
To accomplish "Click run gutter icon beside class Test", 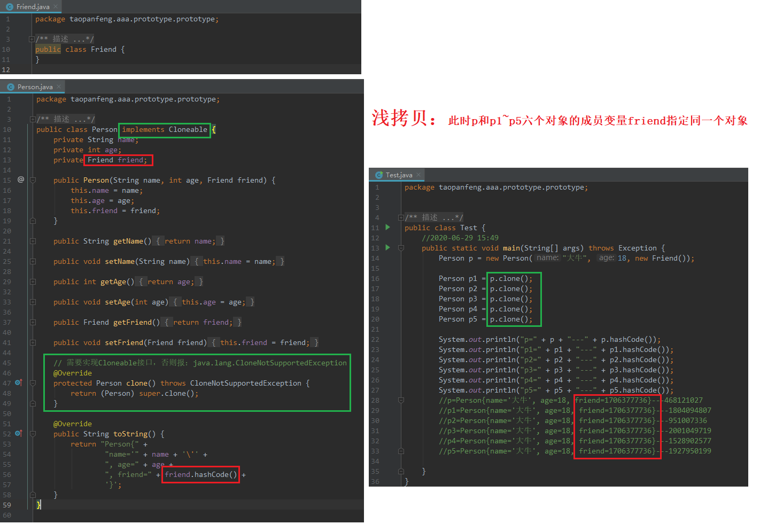I will pos(387,228).
